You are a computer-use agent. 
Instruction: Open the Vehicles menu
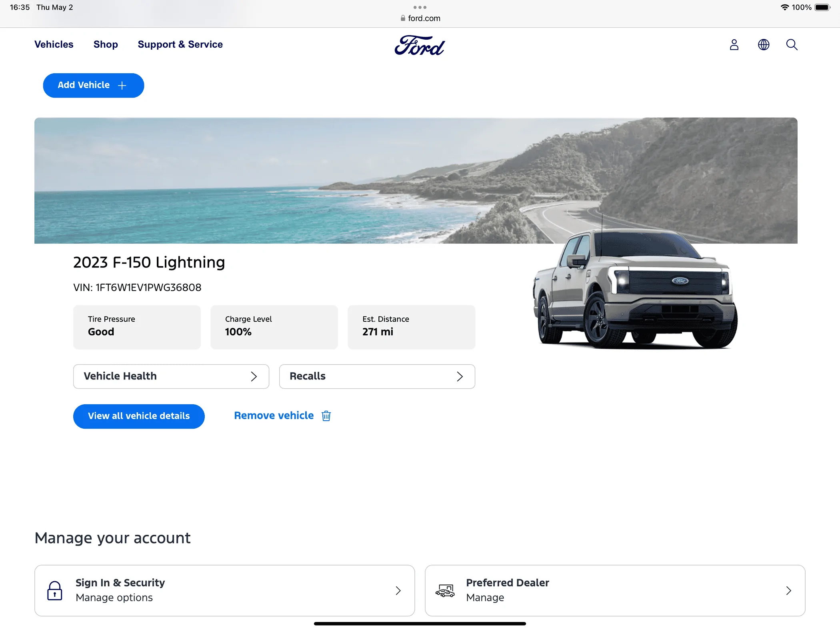54,44
